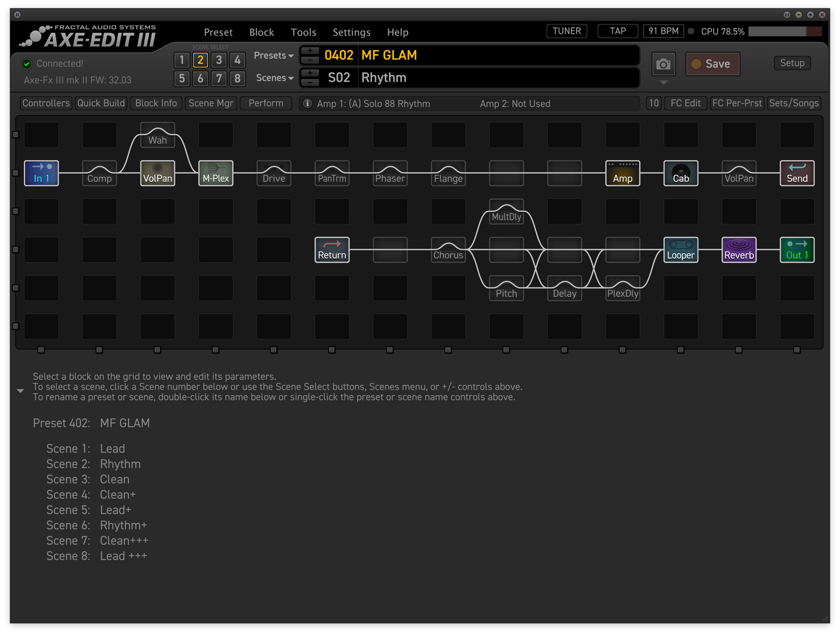This screenshot has height=635, width=840.
Task: Select the PanTrm block
Action: [332, 173]
